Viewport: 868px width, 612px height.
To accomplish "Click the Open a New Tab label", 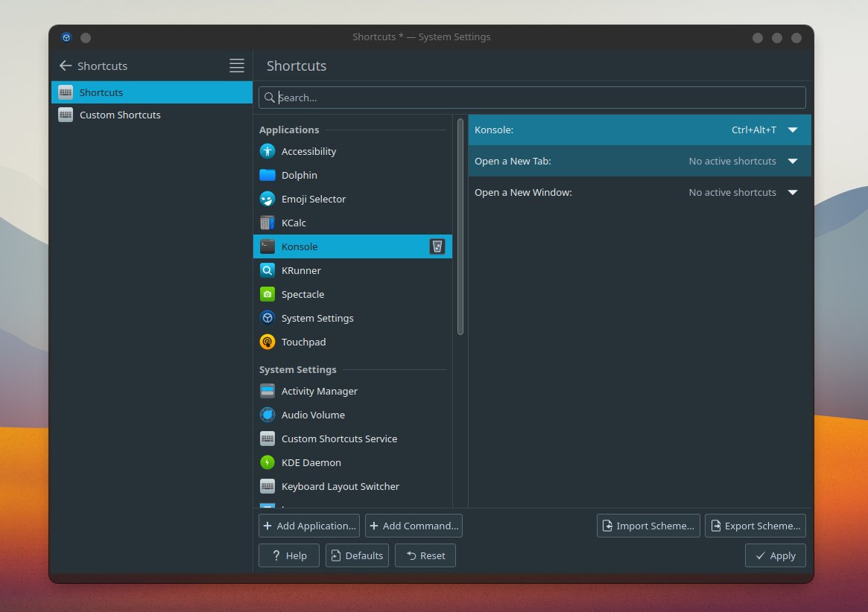I will (513, 161).
